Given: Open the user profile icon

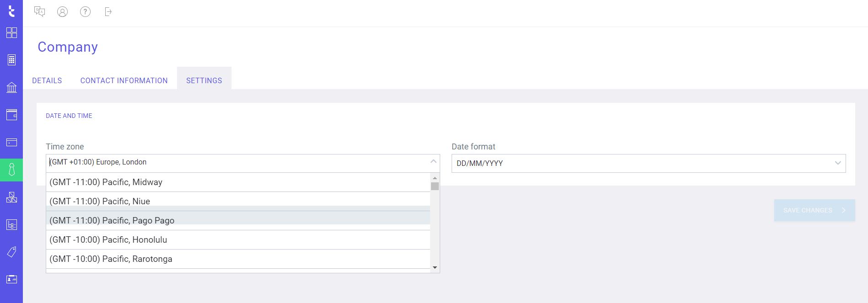Looking at the screenshot, I should click(x=62, y=12).
